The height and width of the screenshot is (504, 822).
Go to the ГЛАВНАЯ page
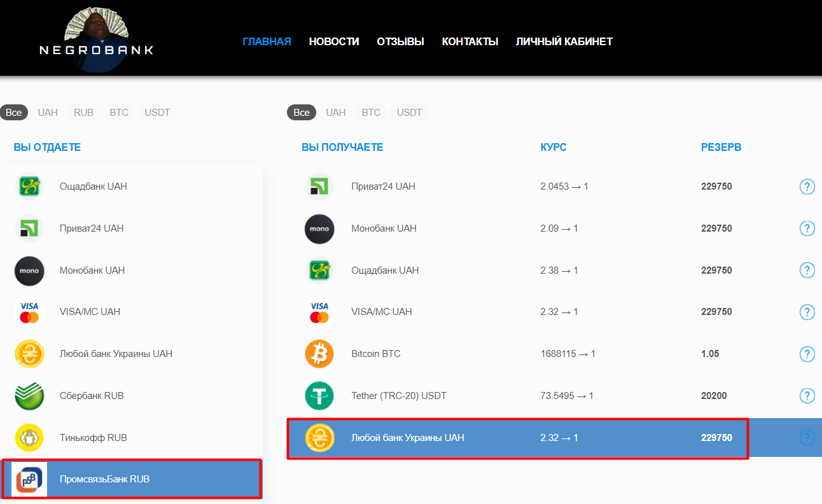pos(267,41)
